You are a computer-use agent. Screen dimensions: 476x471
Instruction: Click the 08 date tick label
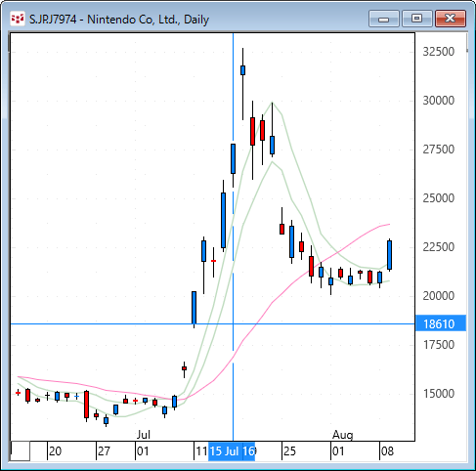[387, 451]
